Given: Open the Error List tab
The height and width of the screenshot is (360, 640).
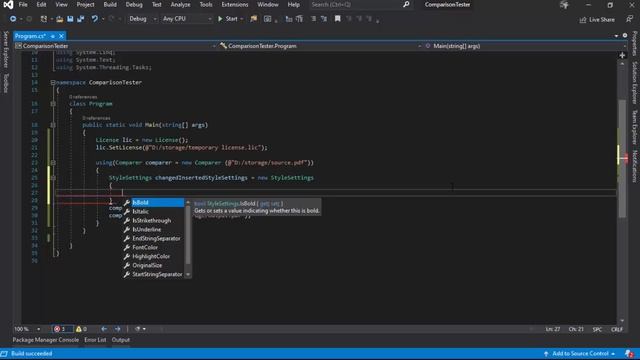Looking at the screenshot, I should coord(95,340).
